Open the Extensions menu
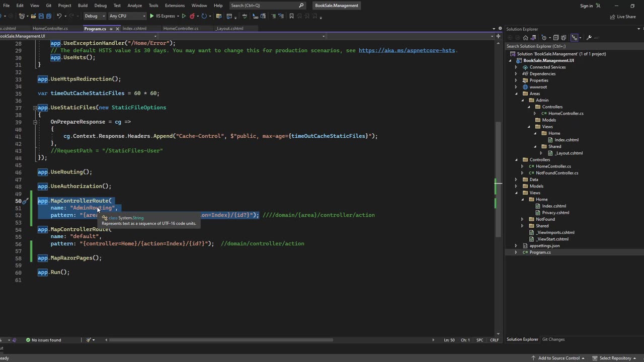644x362 pixels. 175,6
